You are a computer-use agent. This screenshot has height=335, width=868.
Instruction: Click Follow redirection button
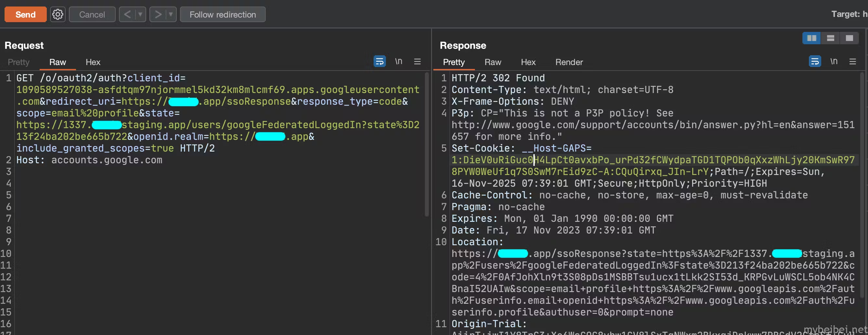click(x=223, y=15)
